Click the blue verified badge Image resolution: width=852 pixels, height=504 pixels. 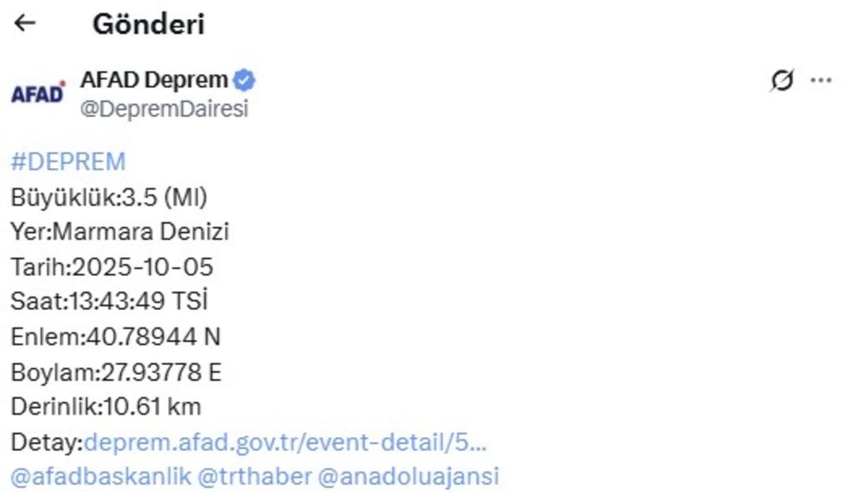click(245, 80)
